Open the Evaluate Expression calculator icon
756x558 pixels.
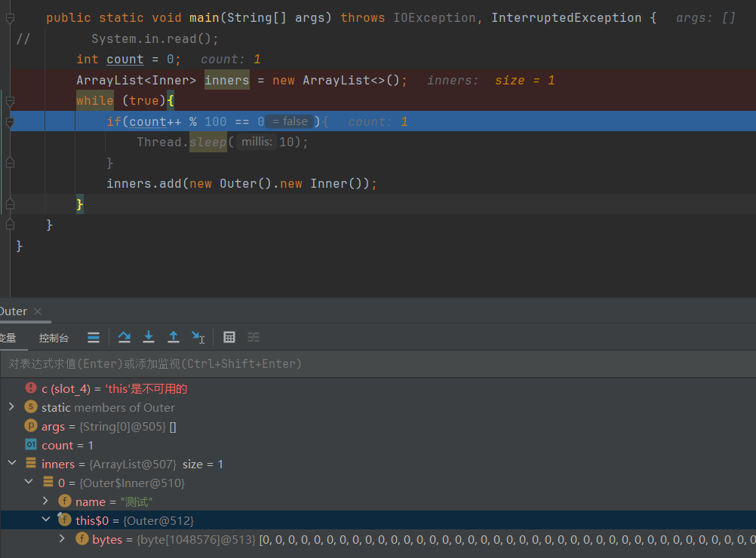tap(229, 337)
